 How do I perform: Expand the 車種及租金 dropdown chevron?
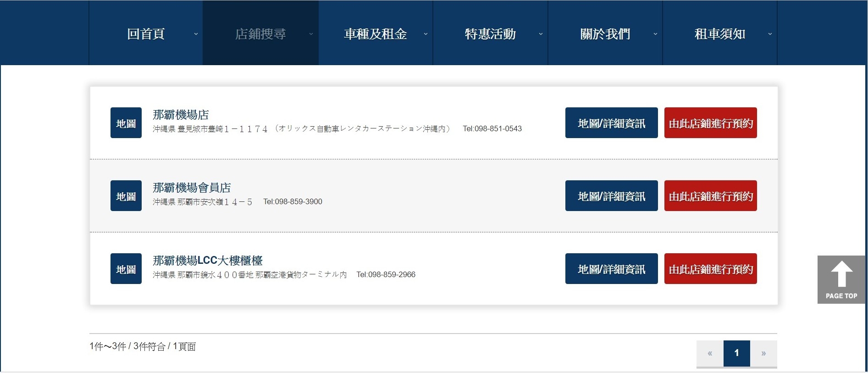click(426, 34)
